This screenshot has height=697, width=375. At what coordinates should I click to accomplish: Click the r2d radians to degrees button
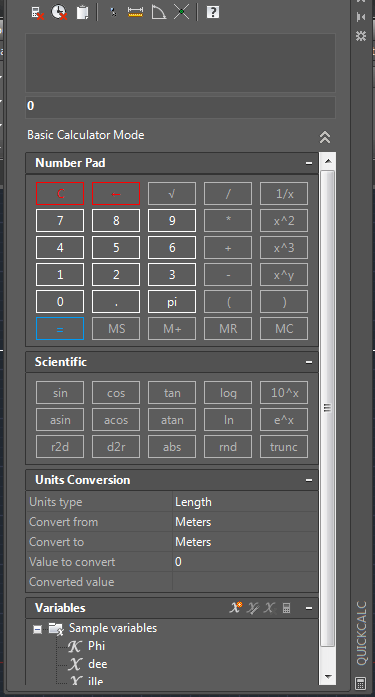tap(60, 446)
